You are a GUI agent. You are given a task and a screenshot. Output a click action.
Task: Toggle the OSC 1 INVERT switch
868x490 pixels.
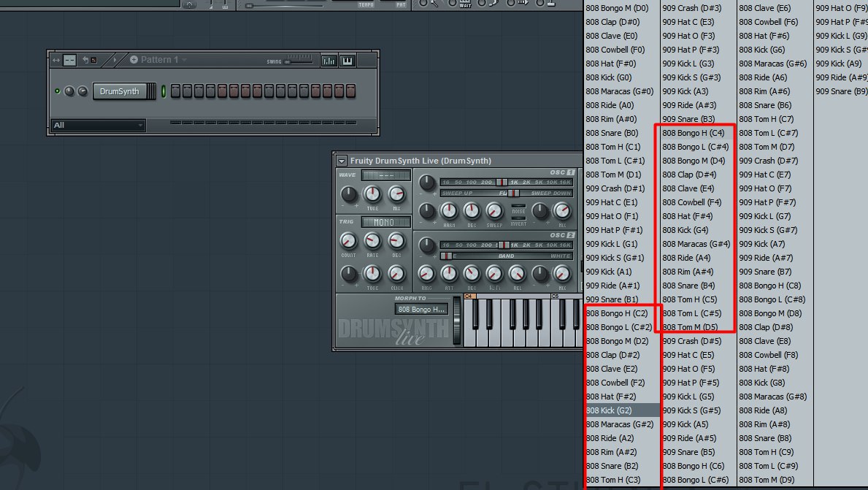click(x=519, y=218)
